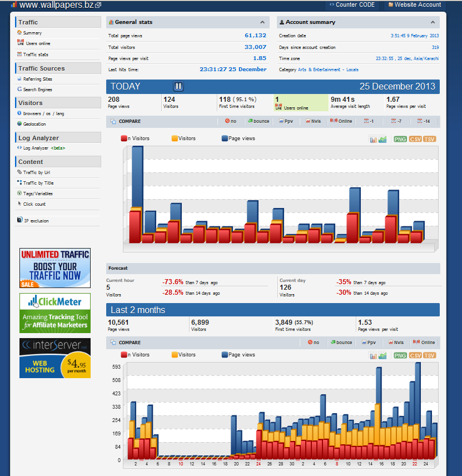Viewport: 462px width, 476px height.
Task: Open the Counter CODE button
Action: coord(352,4)
